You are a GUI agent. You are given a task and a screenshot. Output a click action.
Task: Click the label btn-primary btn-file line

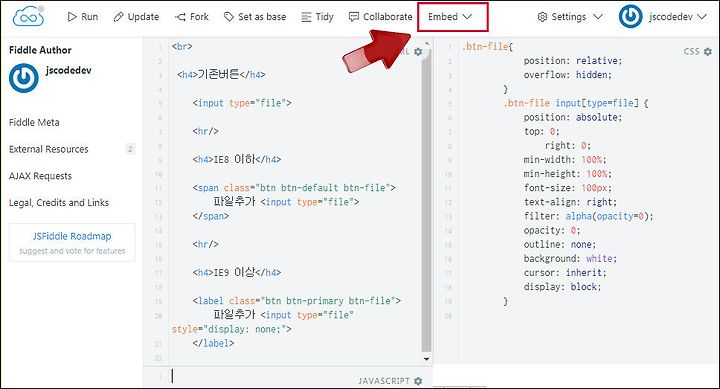tap(297, 301)
